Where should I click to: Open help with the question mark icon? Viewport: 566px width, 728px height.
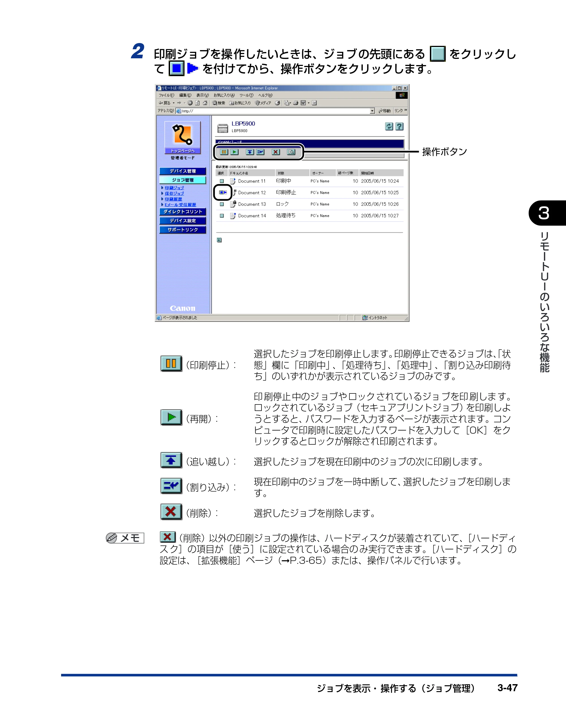point(399,126)
